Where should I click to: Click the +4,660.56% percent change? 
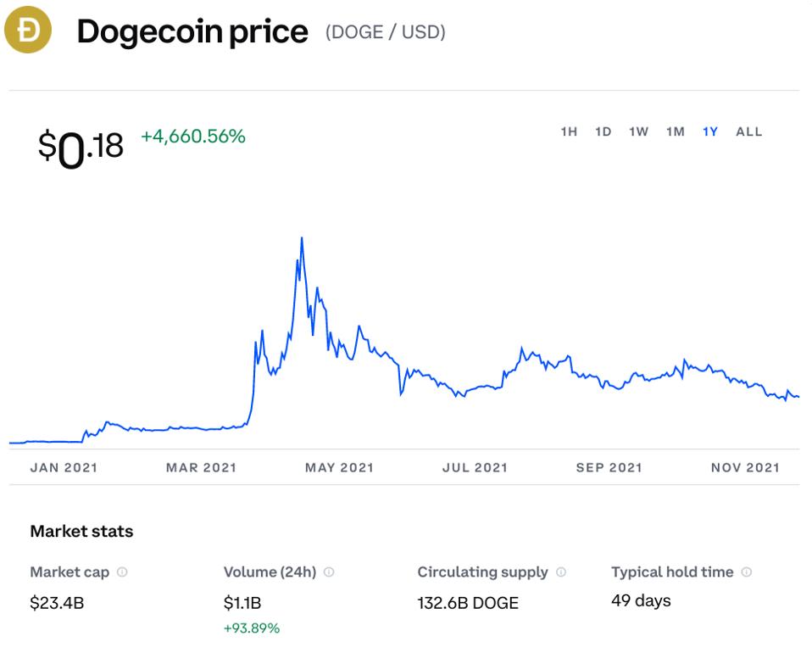tap(193, 137)
